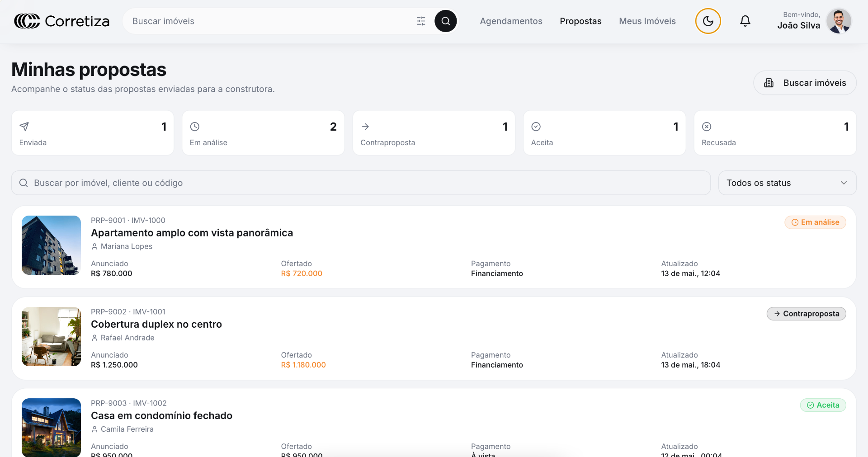Viewport: 868px width, 457px height.
Task: Click 13 de mai., 12:04 timestamp
Action: pos(690,273)
